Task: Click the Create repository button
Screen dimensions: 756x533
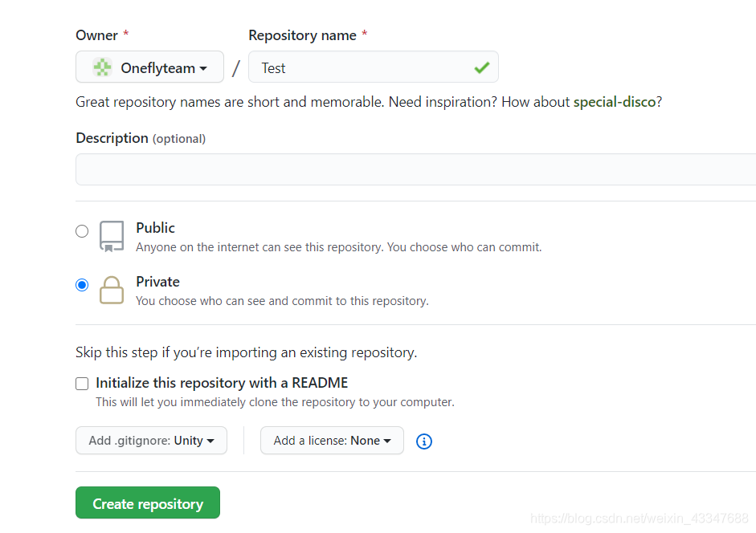Action: [x=148, y=502]
